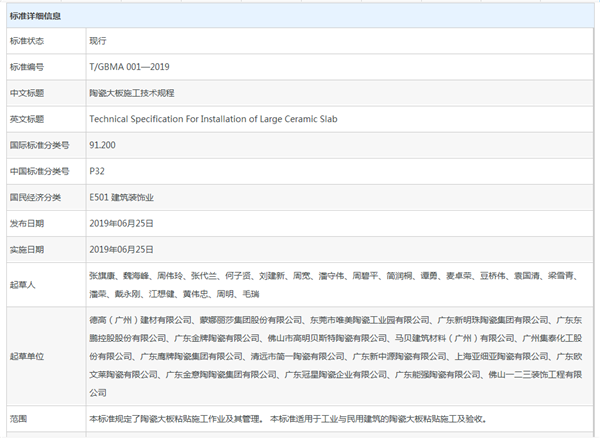Click the drafters list starting with 张旗康
The width and height of the screenshot is (600, 438).
pyautogui.click(x=335, y=285)
